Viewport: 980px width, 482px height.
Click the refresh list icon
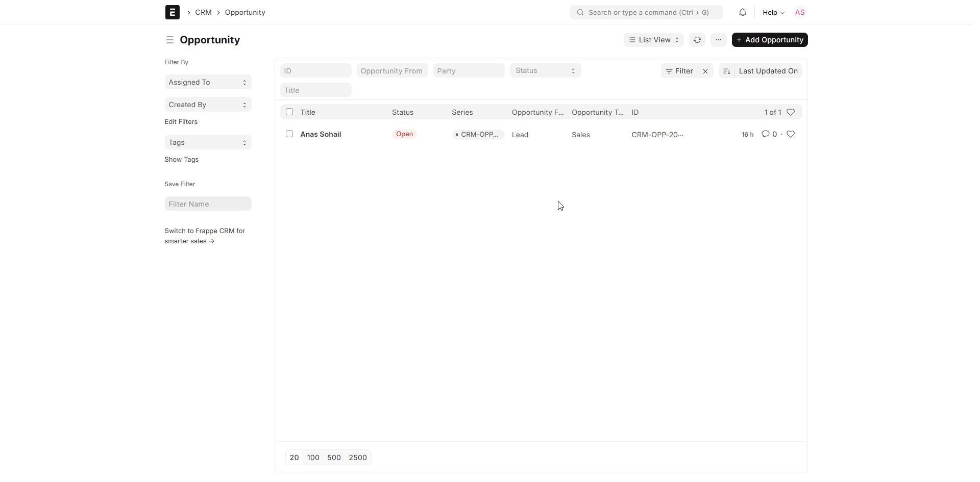[x=697, y=40]
